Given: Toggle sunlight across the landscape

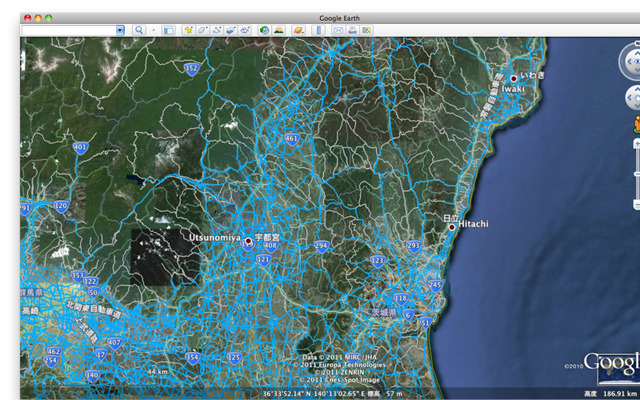Looking at the screenshot, I should coord(279,30).
